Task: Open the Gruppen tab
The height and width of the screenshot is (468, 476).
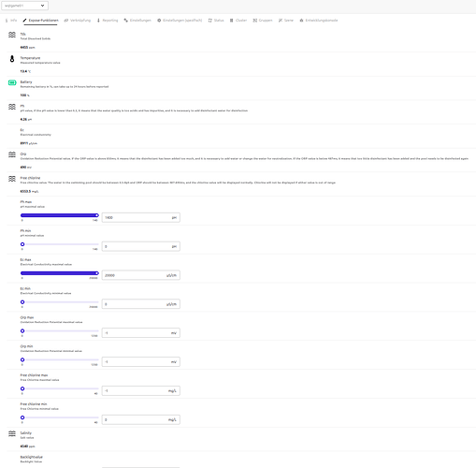Action: (x=263, y=21)
